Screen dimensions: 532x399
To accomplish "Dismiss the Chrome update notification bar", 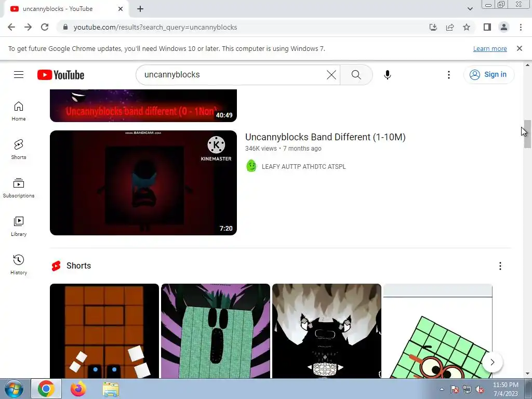I will click(519, 48).
